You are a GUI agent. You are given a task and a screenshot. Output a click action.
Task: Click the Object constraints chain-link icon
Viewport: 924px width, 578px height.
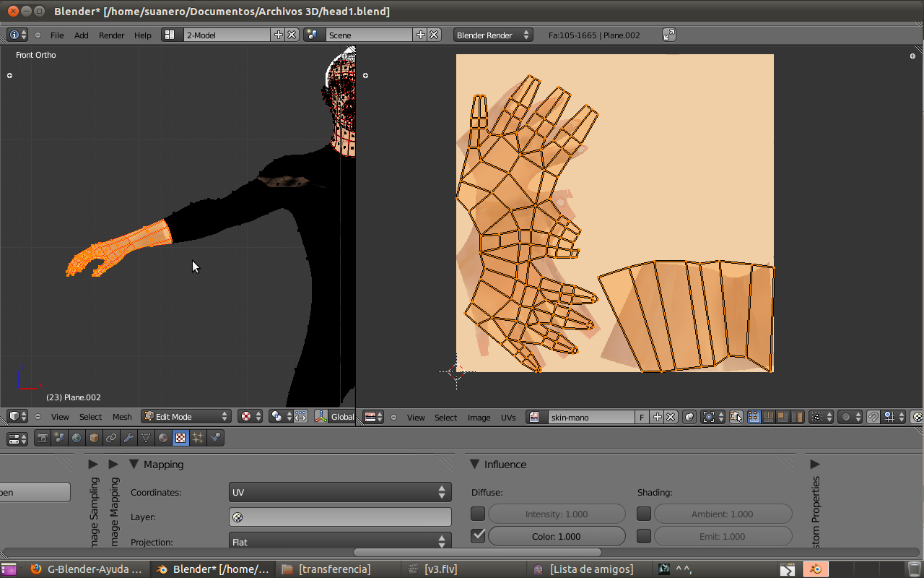(x=111, y=438)
